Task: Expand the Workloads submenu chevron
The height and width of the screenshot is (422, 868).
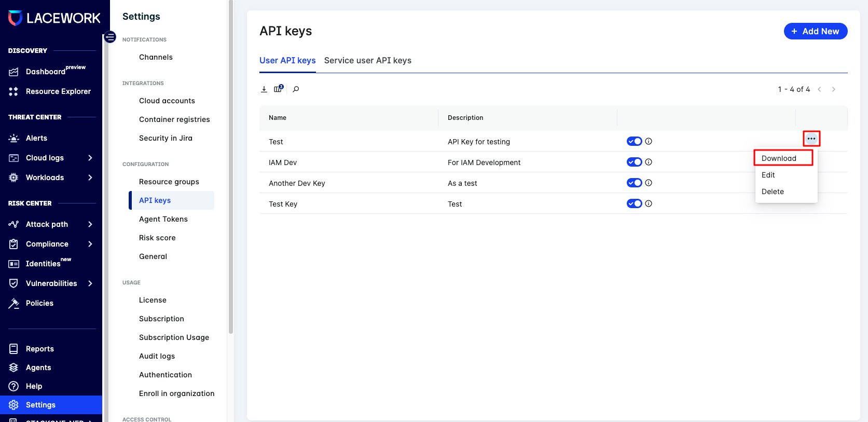Action: [90, 178]
